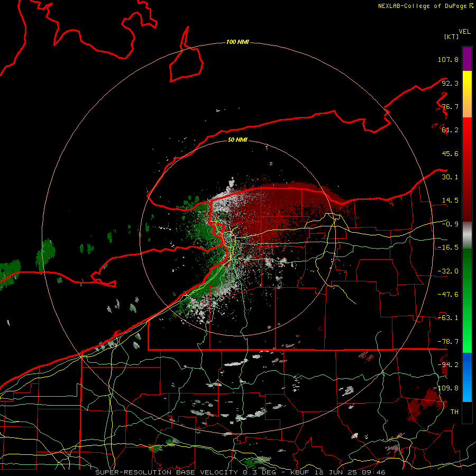Click the 92.3 legend value
Image resolution: width=476 pixels, height=476 pixels.
[450, 83]
